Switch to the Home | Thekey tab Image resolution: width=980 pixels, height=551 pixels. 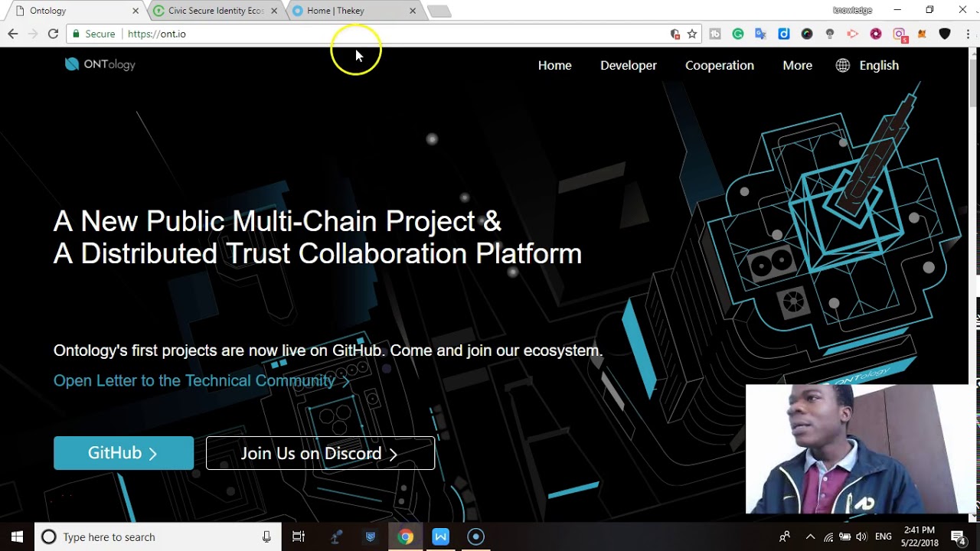pos(354,11)
